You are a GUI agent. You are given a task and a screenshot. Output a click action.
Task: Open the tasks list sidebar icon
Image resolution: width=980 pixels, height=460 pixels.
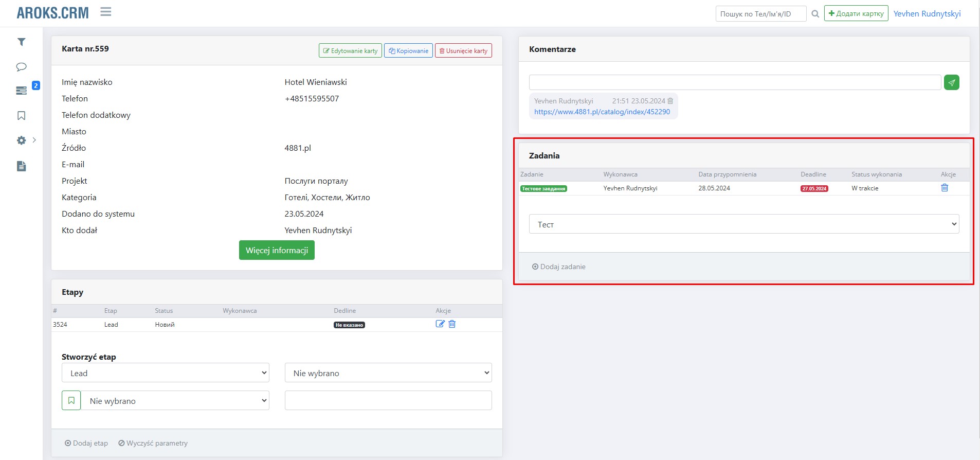[22, 91]
